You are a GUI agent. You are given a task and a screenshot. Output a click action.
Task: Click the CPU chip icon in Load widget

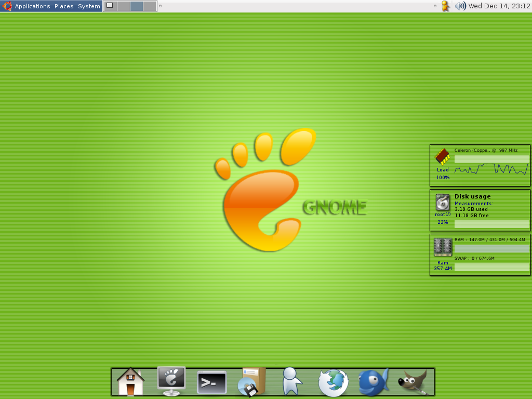(443, 156)
